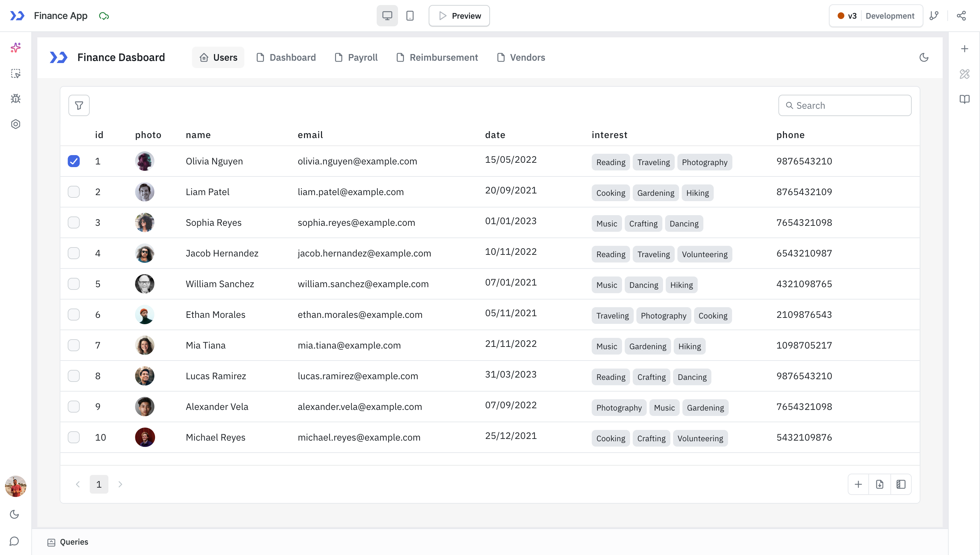This screenshot has width=980, height=555.
Task: Click the add new row plus icon
Action: pyautogui.click(x=858, y=484)
